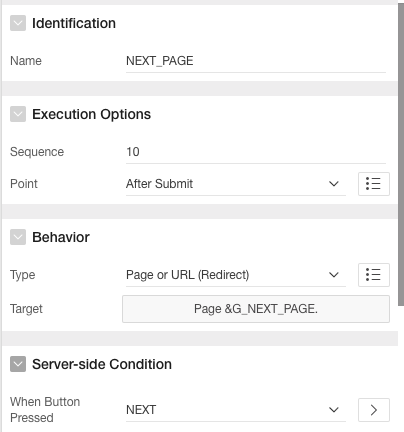The width and height of the screenshot is (404, 432).
Task: Edit the Name field NEXT_PAGE
Action: [256, 61]
